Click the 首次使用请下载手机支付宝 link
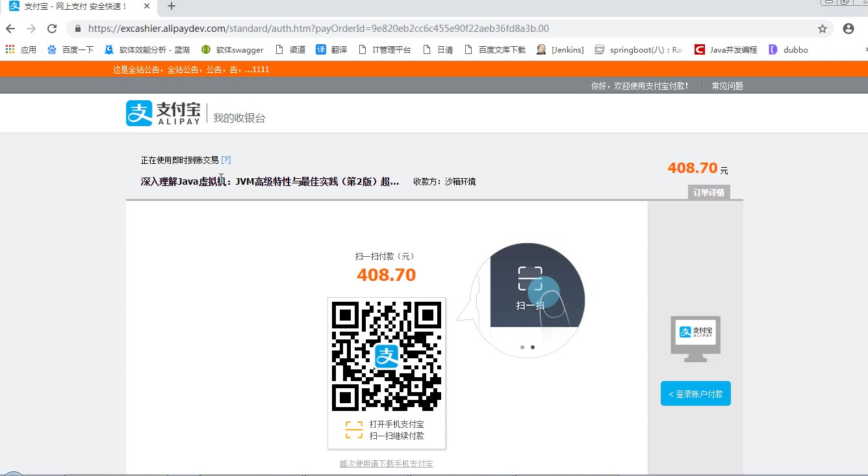Screen dimensions: 868x476 [386, 464]
